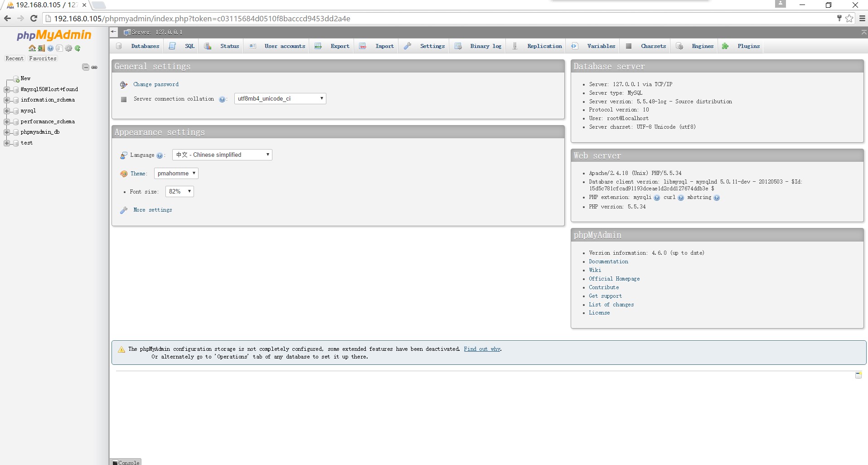Open the Settings tab

[424, 46]
